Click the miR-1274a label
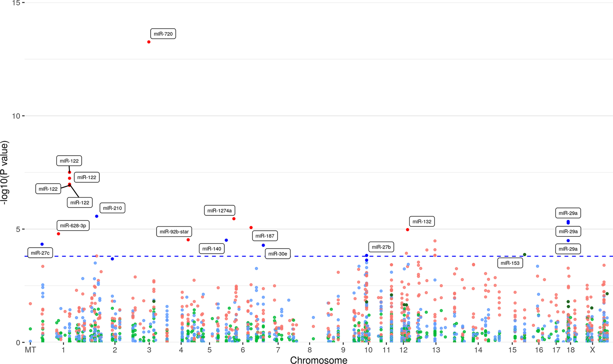Image resolution: width=613 pixels, height=364 pixels. coord(220,210)
